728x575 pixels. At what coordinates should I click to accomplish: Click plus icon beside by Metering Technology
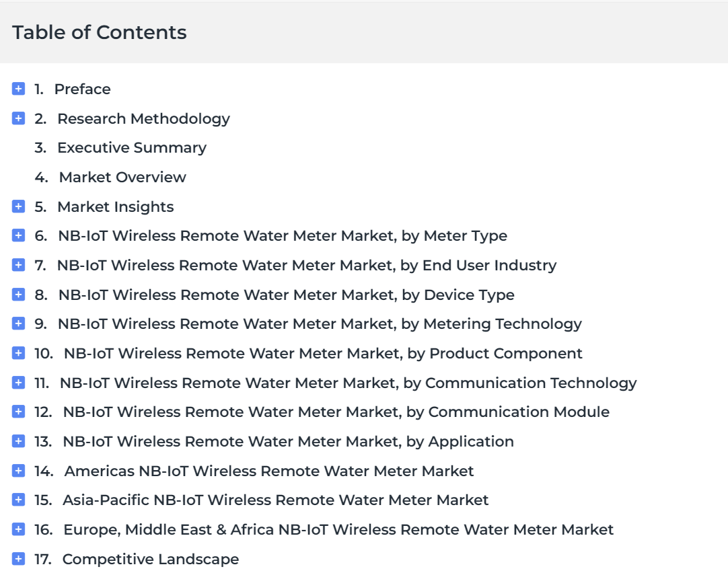click(18, 323)
